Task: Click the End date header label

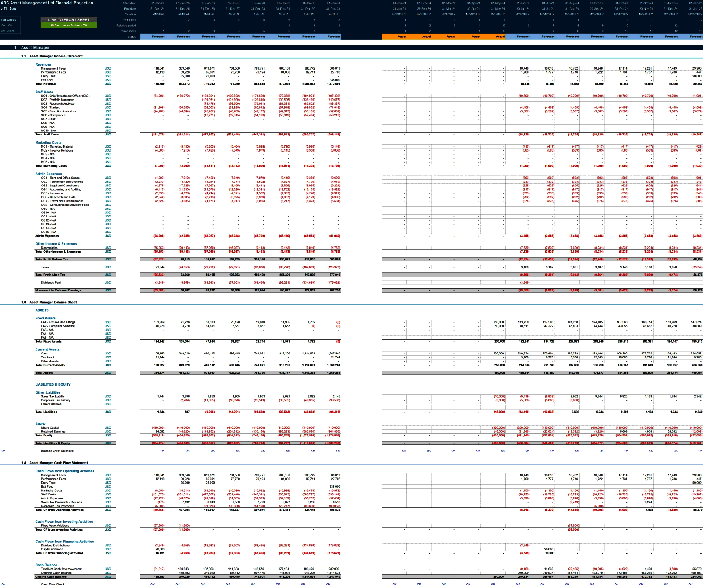Action: click(130, 8)
